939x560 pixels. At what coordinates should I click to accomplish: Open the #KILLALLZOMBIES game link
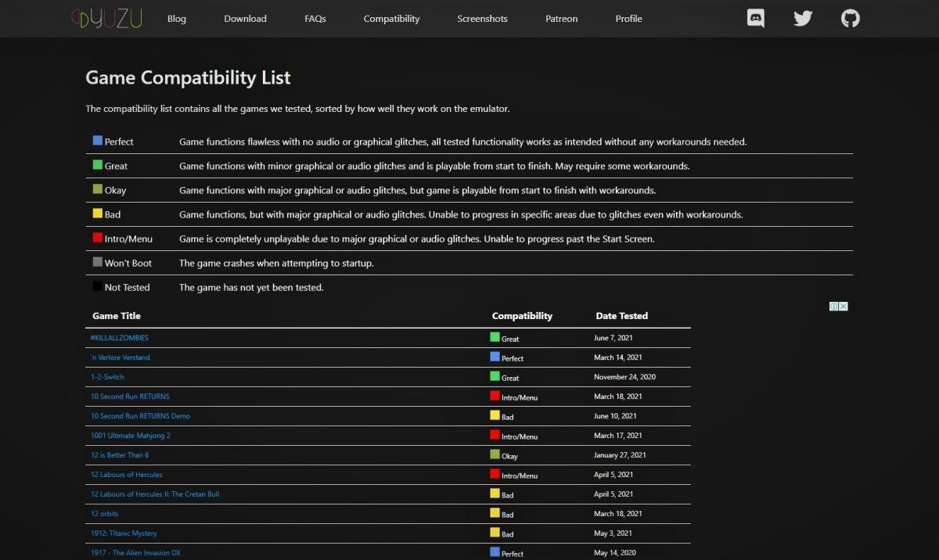click(x=120, y=338)
